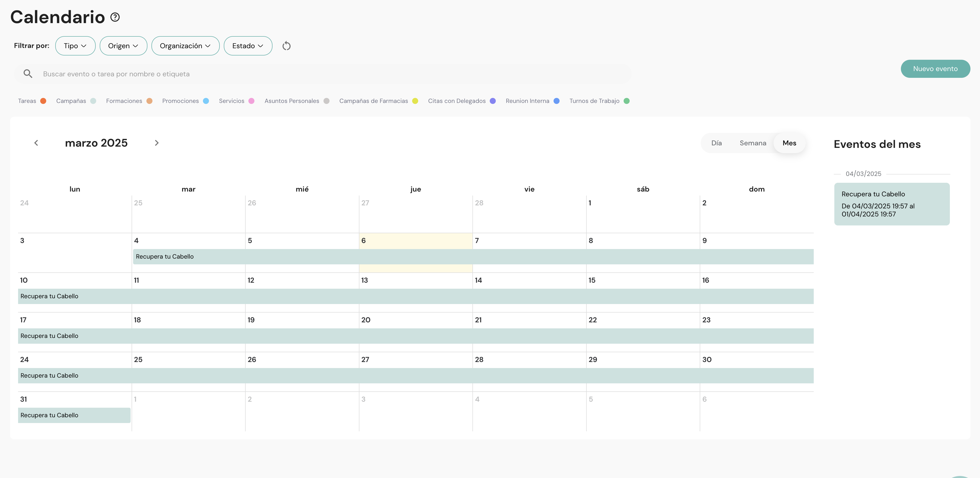The width and height of the screenshot is (980, 478).
Task: Click the Tareas legend label
Action: [27, 101]
